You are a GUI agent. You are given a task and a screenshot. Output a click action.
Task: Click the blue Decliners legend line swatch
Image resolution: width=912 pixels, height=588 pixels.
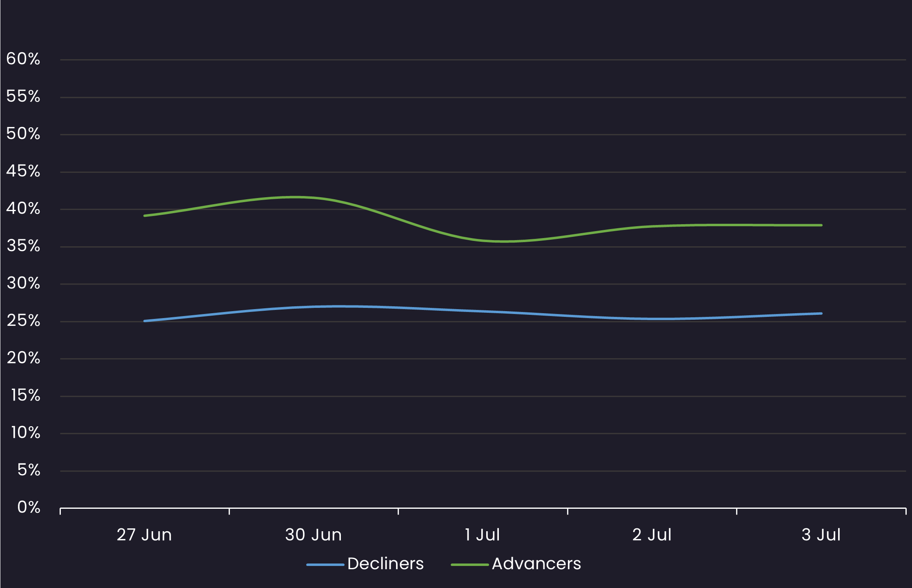tap(325, 565)
